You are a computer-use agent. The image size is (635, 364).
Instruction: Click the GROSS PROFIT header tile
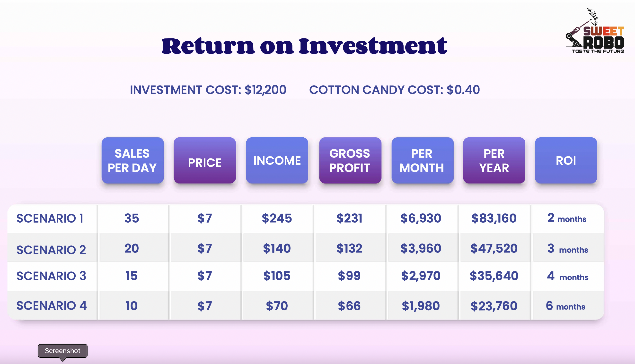350,160
